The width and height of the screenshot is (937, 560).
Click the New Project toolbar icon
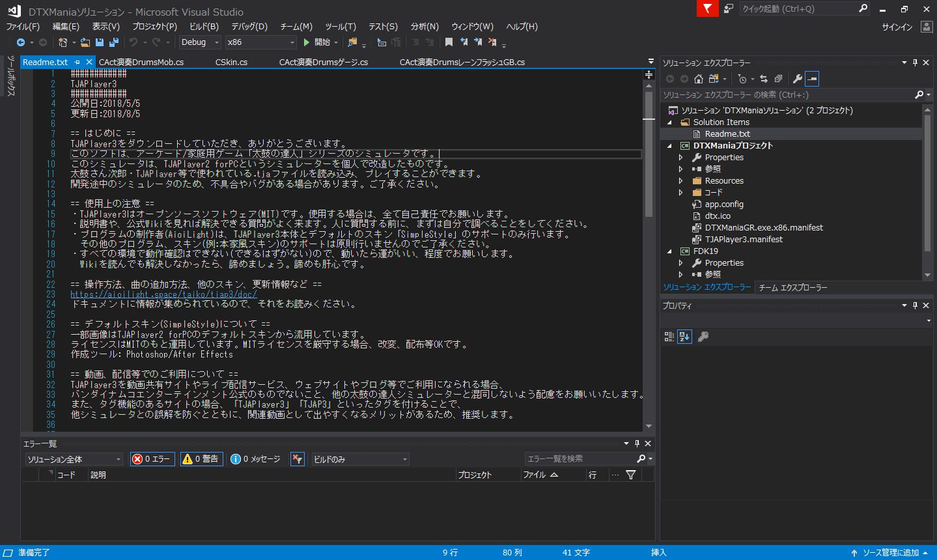coord(63,42)
